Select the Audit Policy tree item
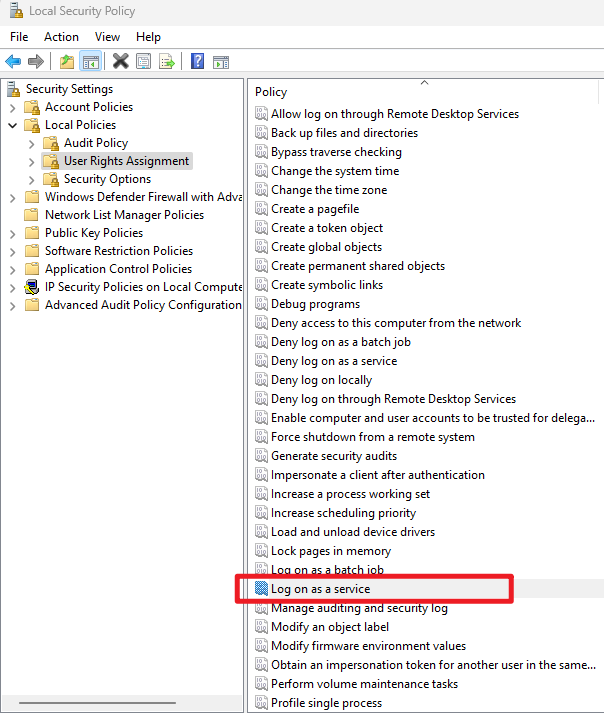 tap(96, 143)
